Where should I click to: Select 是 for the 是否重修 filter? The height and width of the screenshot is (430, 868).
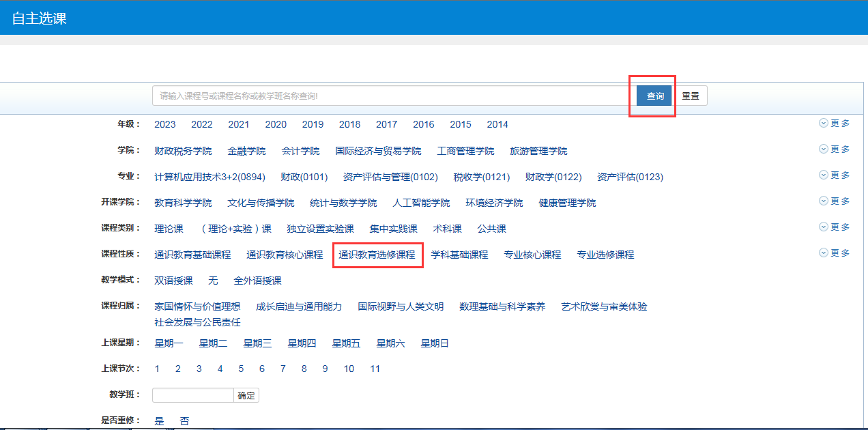tap(159, 421)
